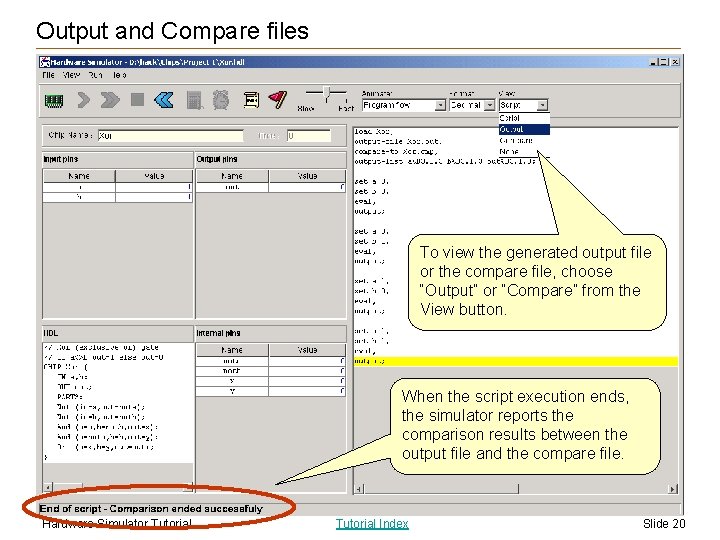This screenshot has height=540, width=720.
Task: Click the second input pin row value cell
Action: click(x=154, y=197)
